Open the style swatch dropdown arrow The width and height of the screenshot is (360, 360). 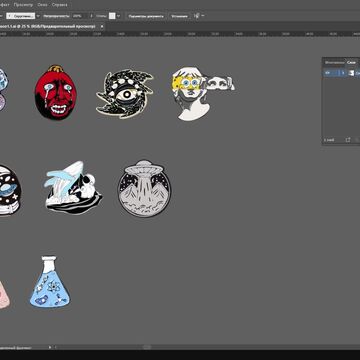(x=119, y=16)
